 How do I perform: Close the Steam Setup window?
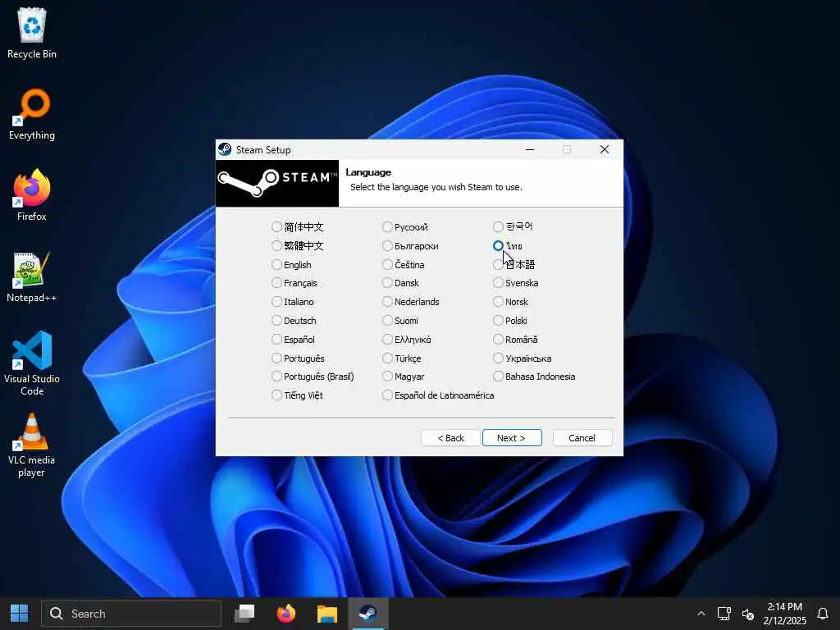coord(605,149)
